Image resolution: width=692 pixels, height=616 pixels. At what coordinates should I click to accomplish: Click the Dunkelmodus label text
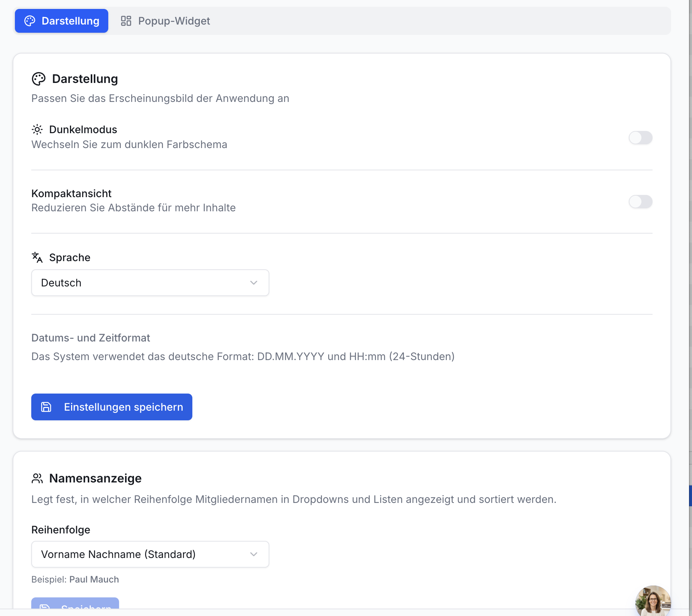coord(83,129)
